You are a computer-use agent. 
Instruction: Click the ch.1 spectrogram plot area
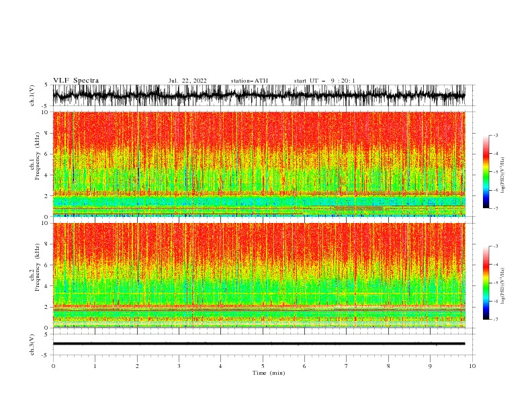click(259, 164)
